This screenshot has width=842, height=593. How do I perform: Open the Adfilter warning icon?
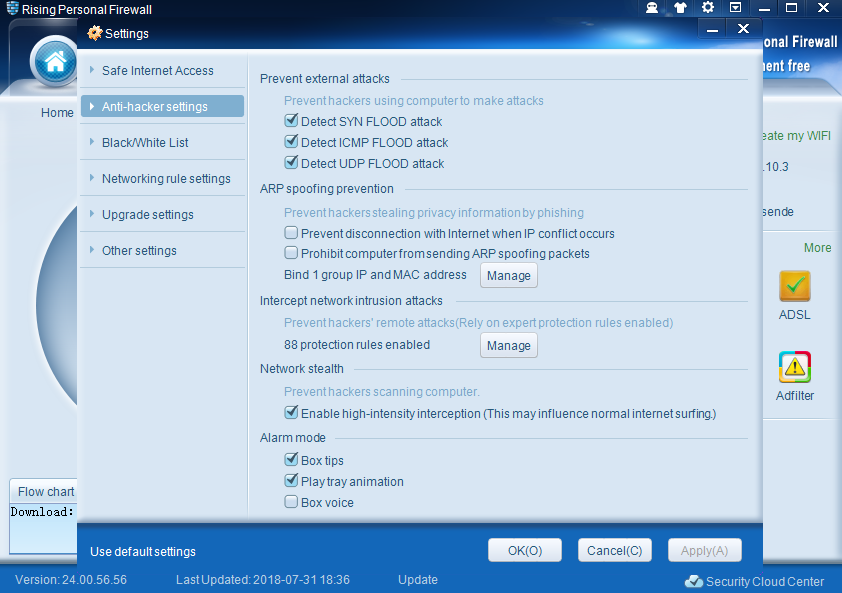pyautogui.click(x=794, y=367)
